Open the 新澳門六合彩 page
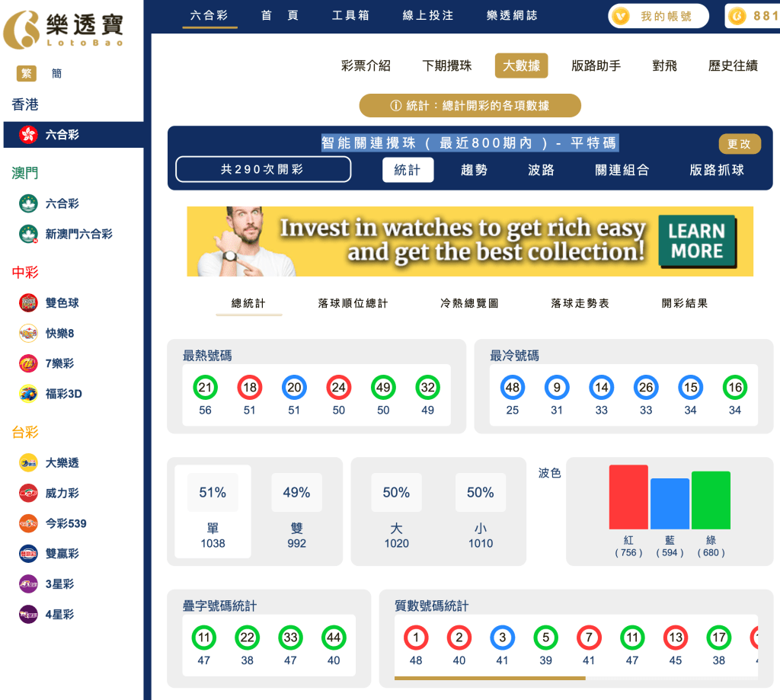The width and height of the screenshot is (780, 700). (69, 234)
